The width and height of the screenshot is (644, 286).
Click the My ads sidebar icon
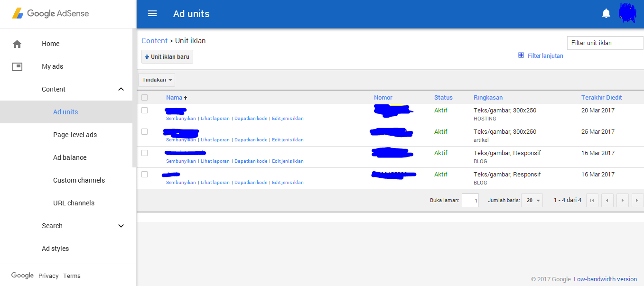pos(17,66)
